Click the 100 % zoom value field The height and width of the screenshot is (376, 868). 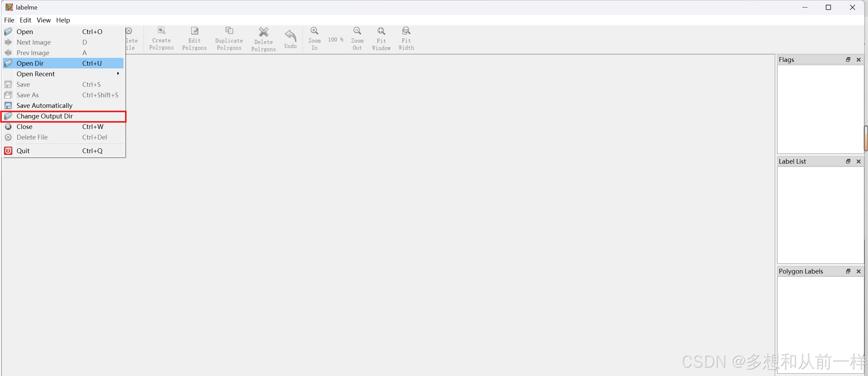[x=335, y=39]
